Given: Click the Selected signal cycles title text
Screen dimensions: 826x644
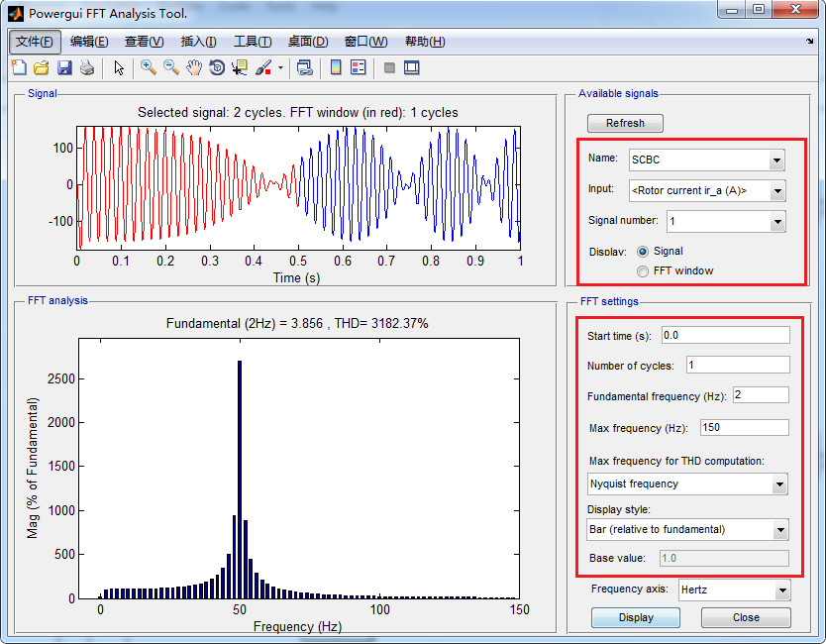Looking at the screenshot, I should tap(298, 112).
